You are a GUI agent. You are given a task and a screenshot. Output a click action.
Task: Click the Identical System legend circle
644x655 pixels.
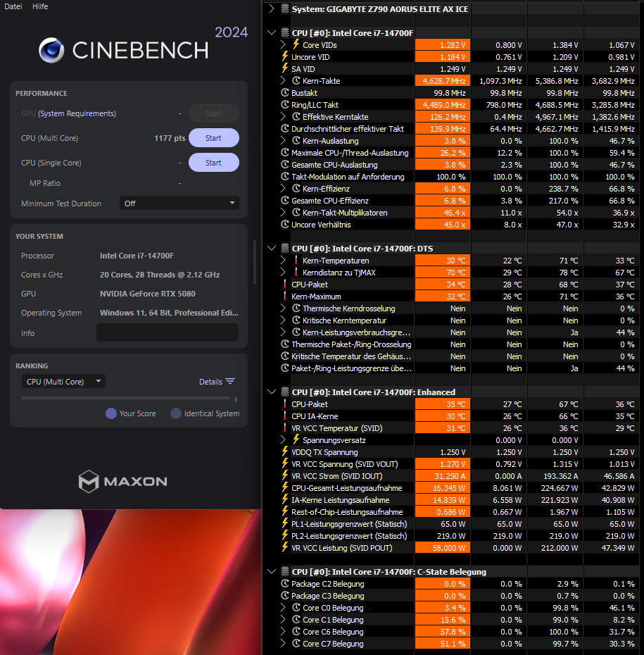pos(176,413)
